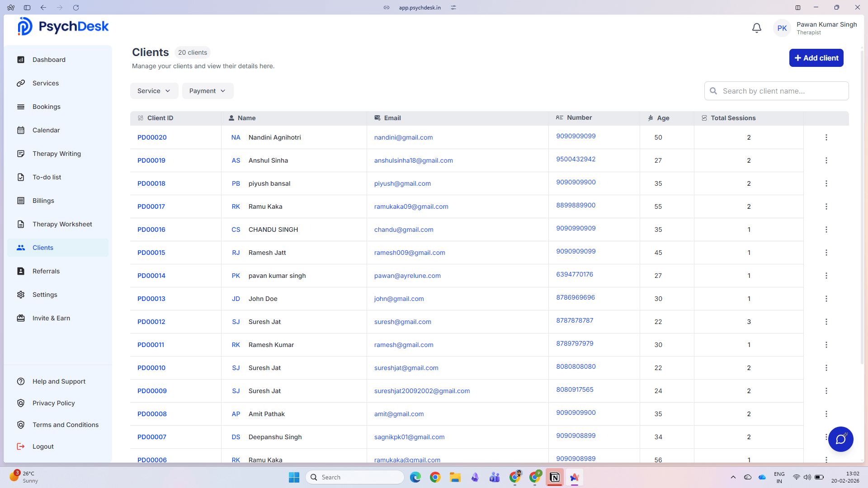
Task: Expand the Payment filter dropdown
Action: coord(208,90)
